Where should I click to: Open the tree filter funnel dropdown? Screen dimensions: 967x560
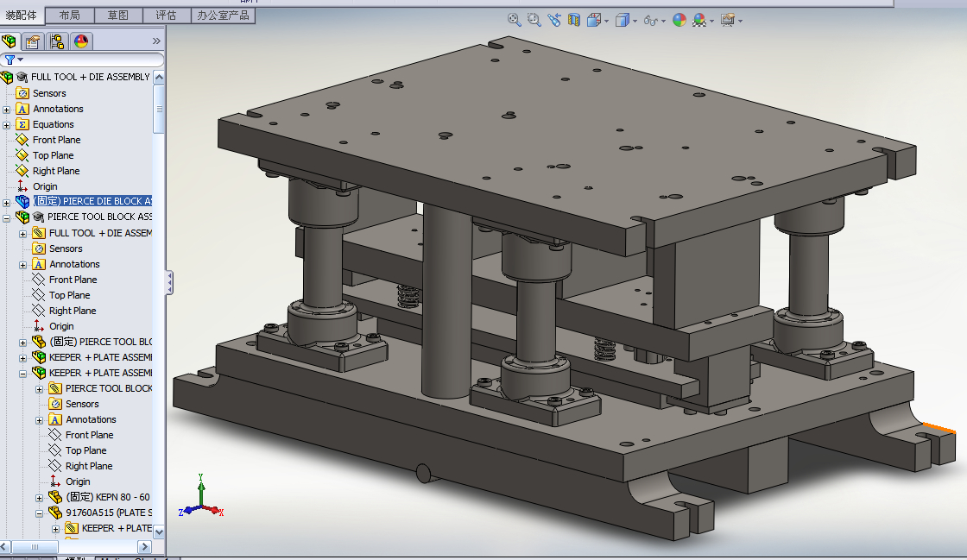coord(14,60)
